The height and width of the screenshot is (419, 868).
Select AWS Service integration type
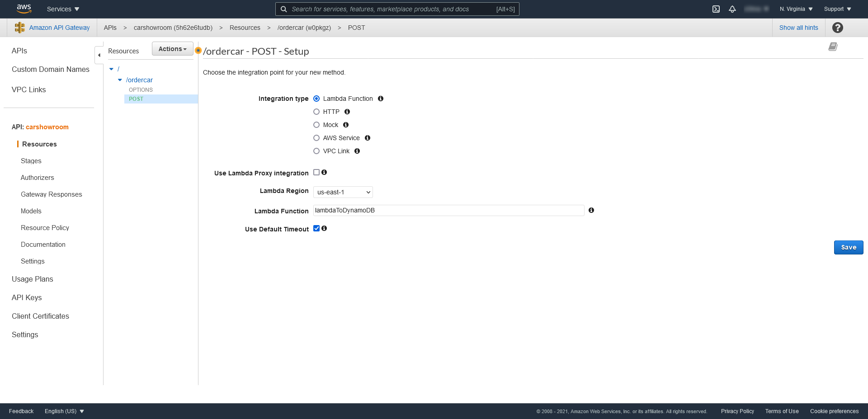[x=316, y=138]
